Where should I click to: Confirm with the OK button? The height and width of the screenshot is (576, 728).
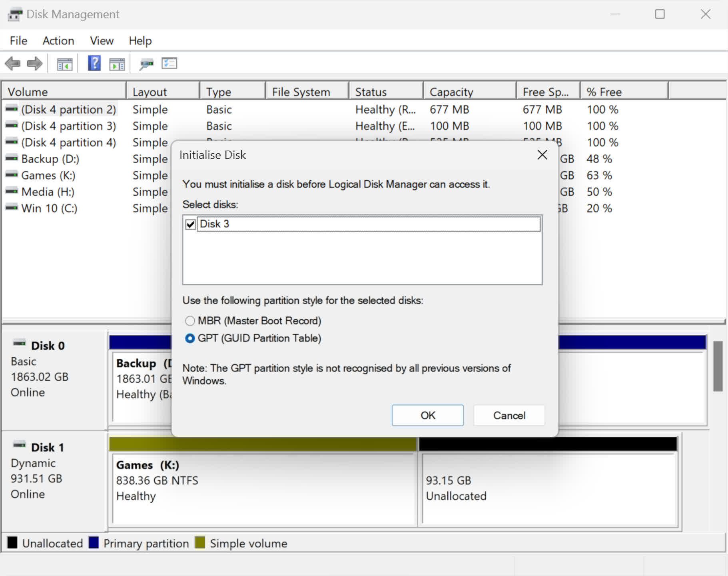[x=428, y=415]
